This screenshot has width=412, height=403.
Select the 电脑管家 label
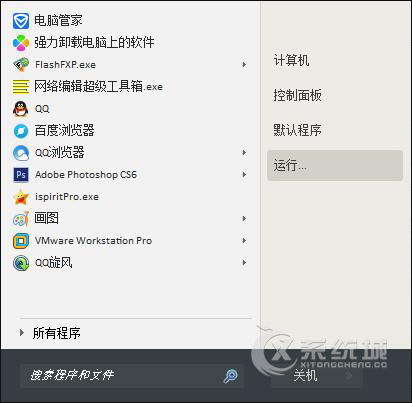[x=58, y=21]
